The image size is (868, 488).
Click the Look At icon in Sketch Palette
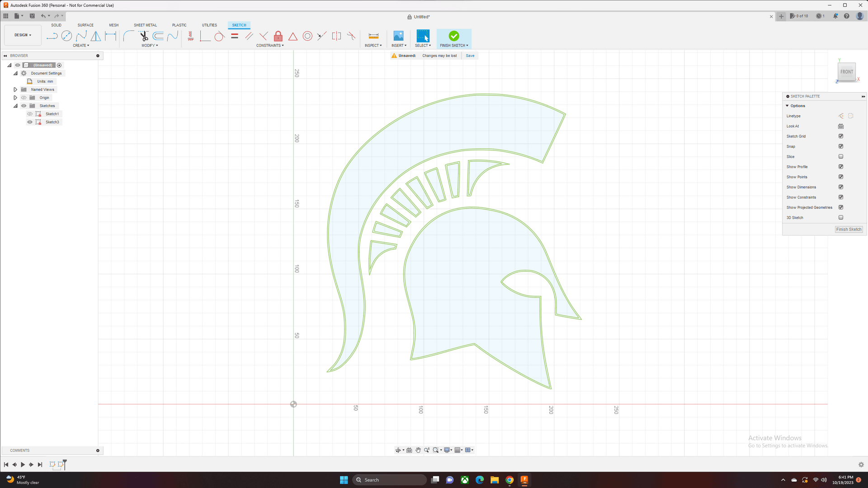(x=841, y=126)
